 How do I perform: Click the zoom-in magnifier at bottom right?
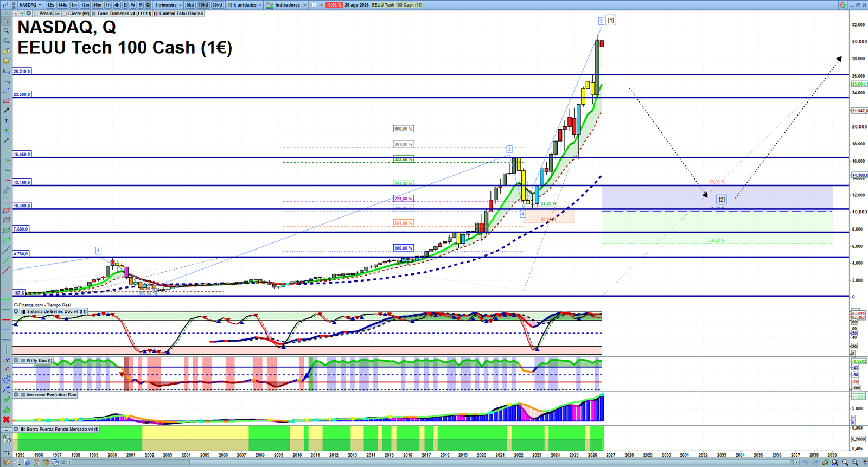point(855,462)
